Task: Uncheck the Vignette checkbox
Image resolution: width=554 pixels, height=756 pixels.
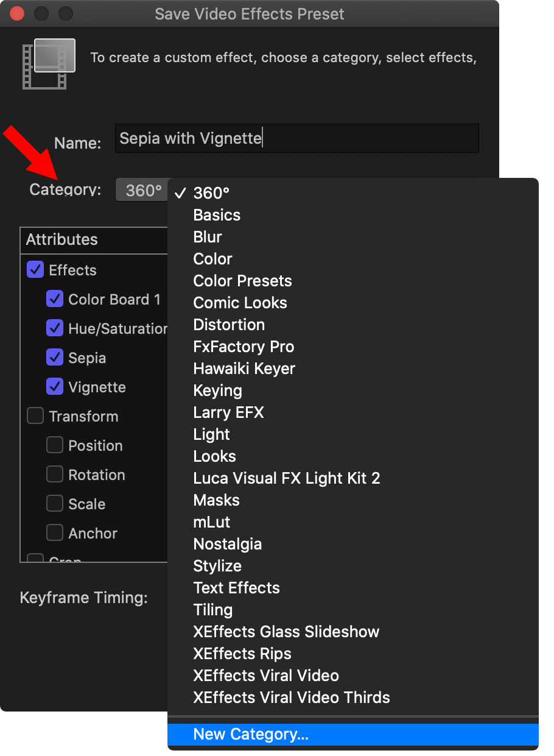Action: click(55, 387)
